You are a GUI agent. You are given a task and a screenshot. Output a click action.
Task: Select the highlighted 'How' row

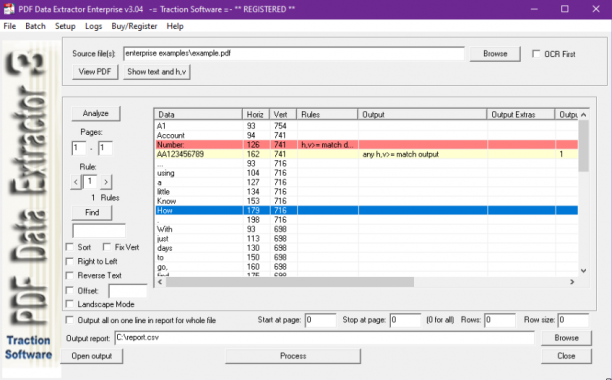click(366, 210)
